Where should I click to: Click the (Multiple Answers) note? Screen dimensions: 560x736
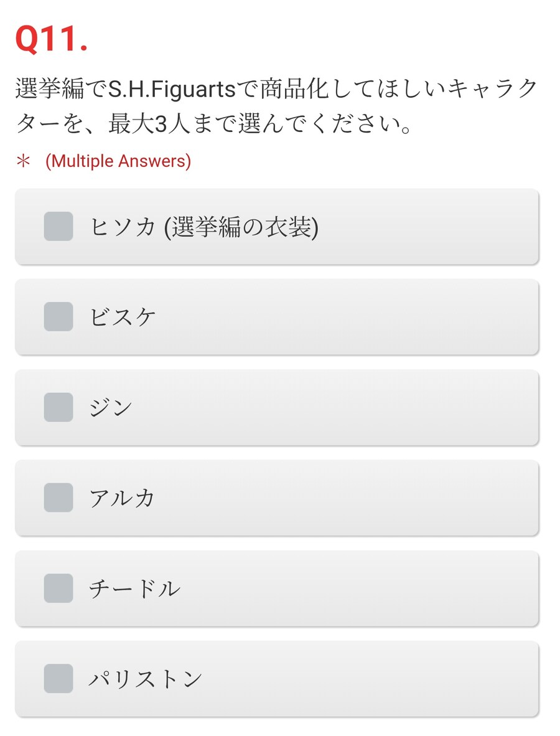118,161
